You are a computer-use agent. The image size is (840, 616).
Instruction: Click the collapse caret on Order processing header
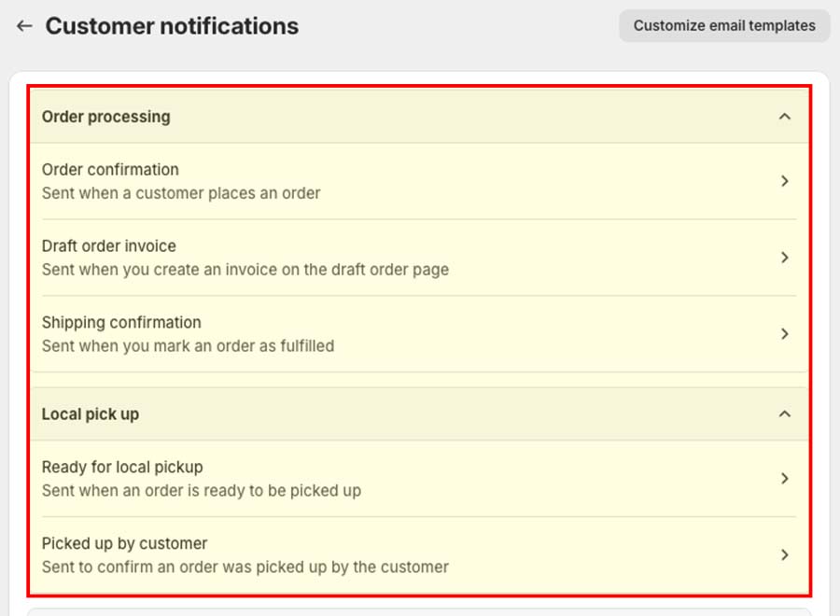(x=785, y=116)
